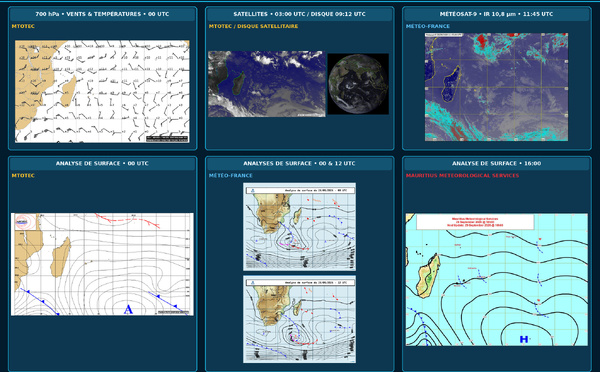
Task: Open the full-disk Earth satellite image
Action: [358, 84]
